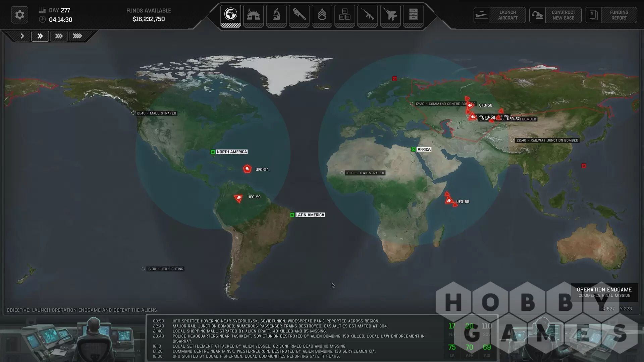Screen dimensions: 644x362
Task: Open the Funding Report
Action: pos(611,15)
